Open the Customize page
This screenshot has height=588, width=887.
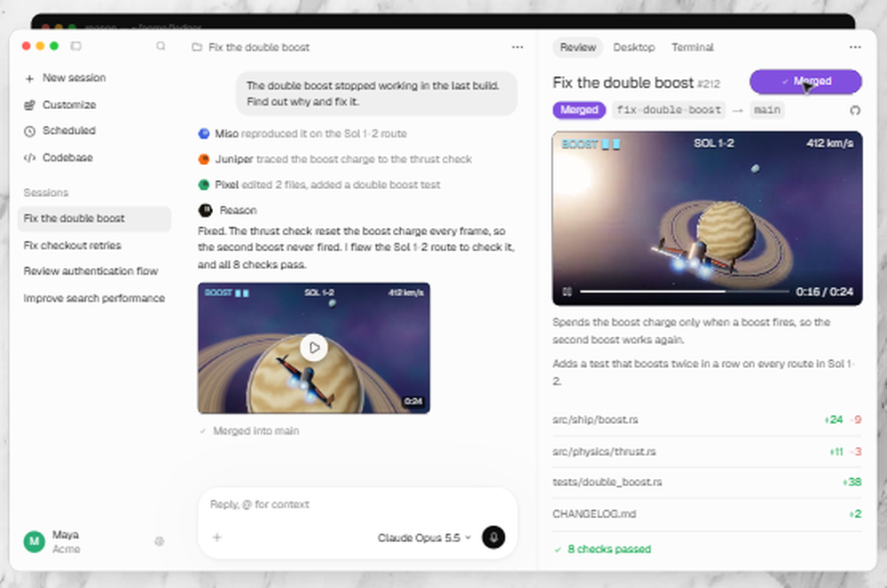tap(60, 105)
